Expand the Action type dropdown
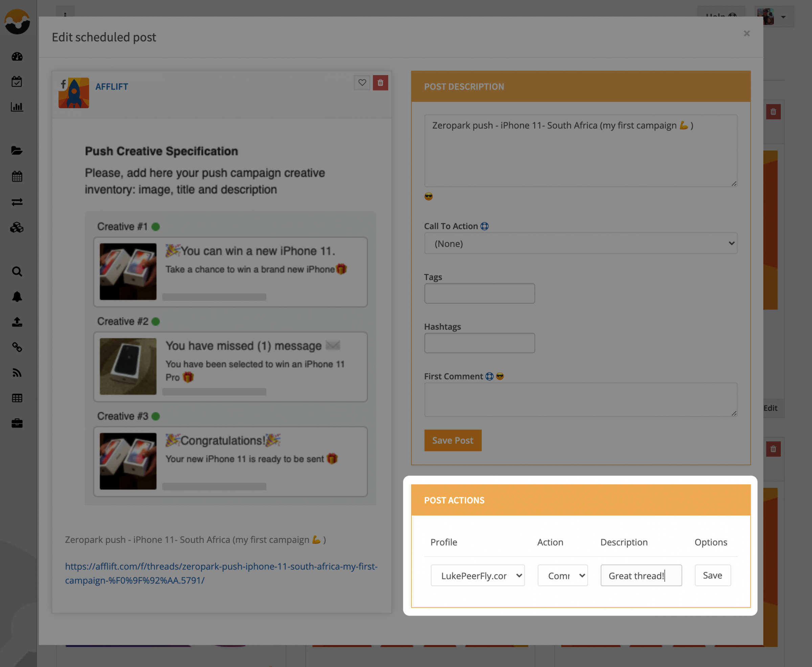This screenshot has height=667, width=812. (563, 575)
